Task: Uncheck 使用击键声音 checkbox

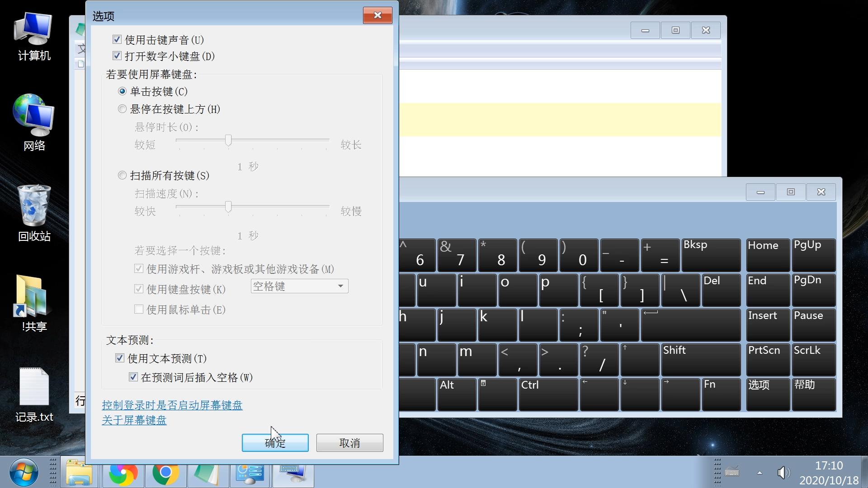Action: (x=117, y=40)
